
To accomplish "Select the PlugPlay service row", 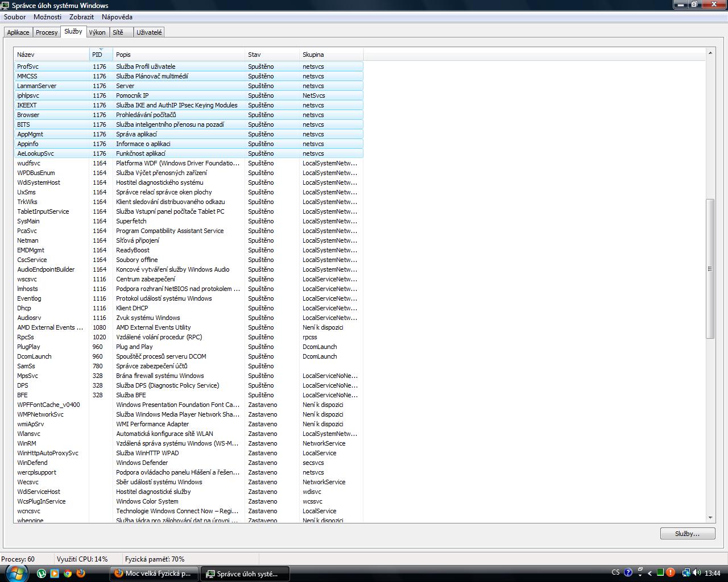I will point(188,347).
